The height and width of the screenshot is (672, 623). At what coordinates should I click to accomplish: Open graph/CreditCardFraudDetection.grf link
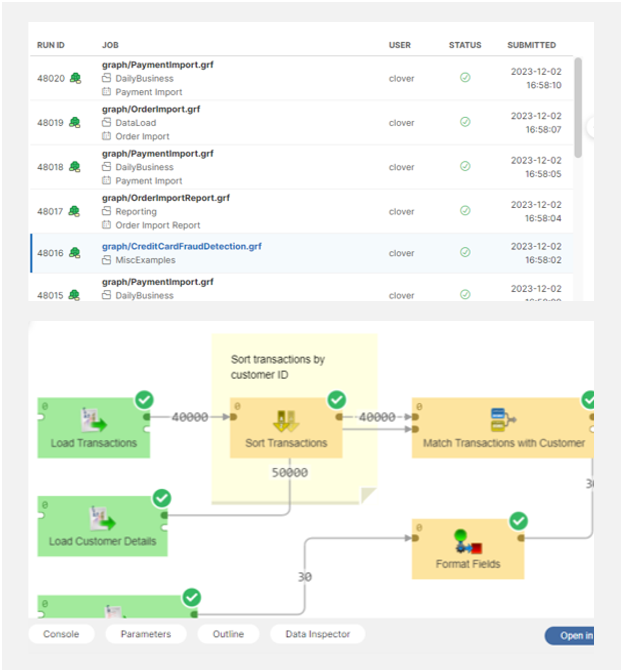coord(181,247)
